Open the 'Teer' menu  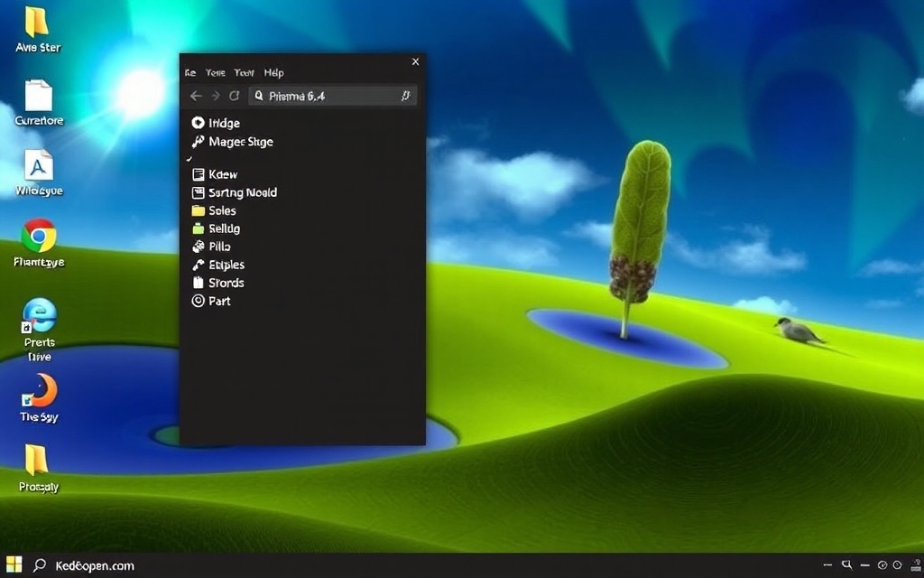click(244, 73)
